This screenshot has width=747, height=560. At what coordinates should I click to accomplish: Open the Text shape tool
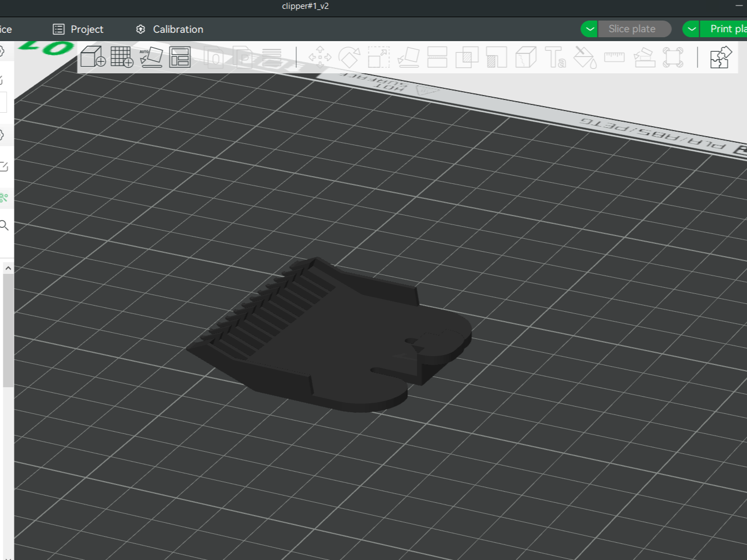[x=555, y=57]
